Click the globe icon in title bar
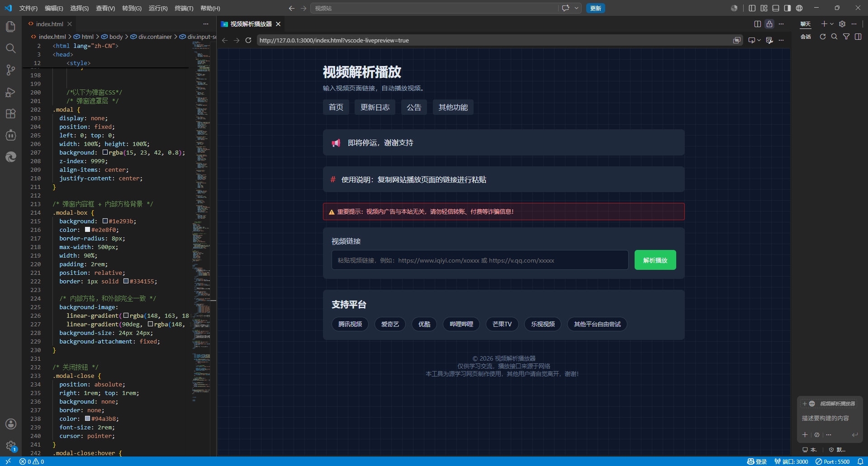 pyautogui.click(x=799, y=8)
